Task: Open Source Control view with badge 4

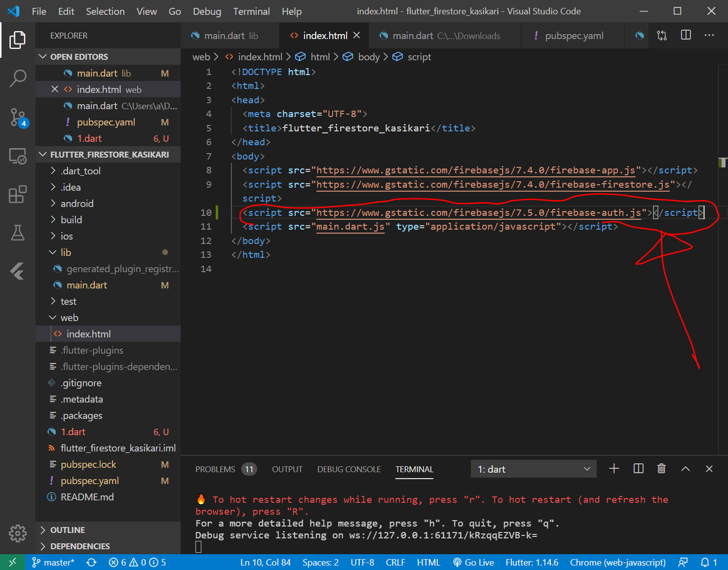Action: point(18,118)
